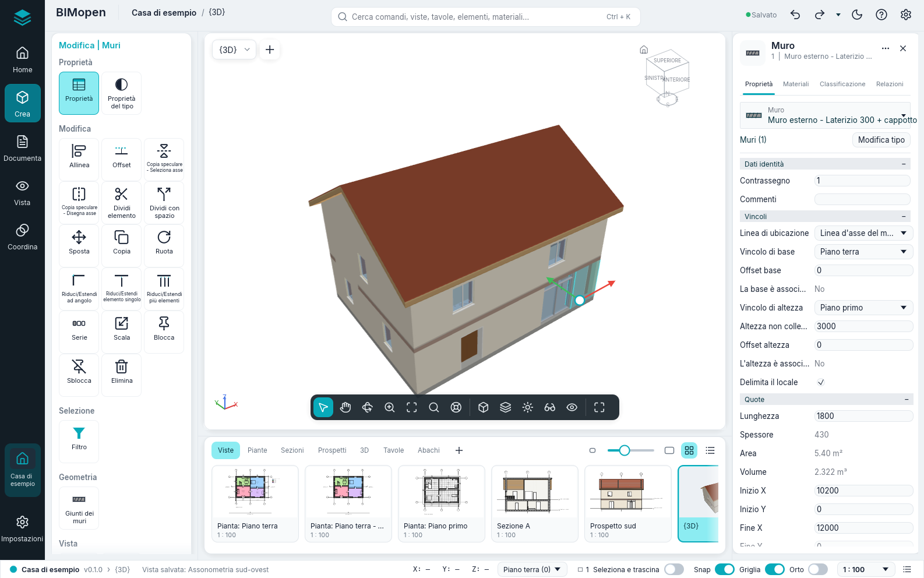Click the Dividi elemento scissors icon
Image resolution: width=924 pixels, height=578 pixels.
click(x=121, y=194)
